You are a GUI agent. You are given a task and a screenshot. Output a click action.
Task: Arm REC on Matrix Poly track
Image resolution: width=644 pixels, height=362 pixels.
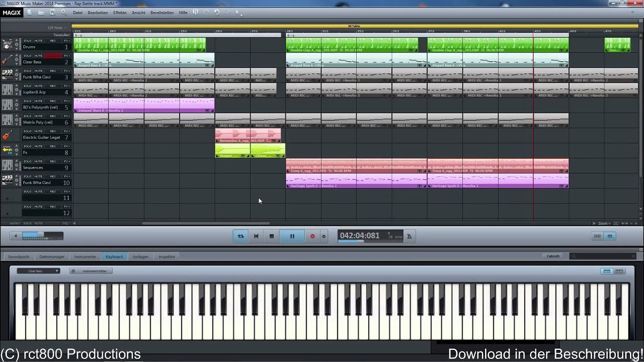[53, 116]
